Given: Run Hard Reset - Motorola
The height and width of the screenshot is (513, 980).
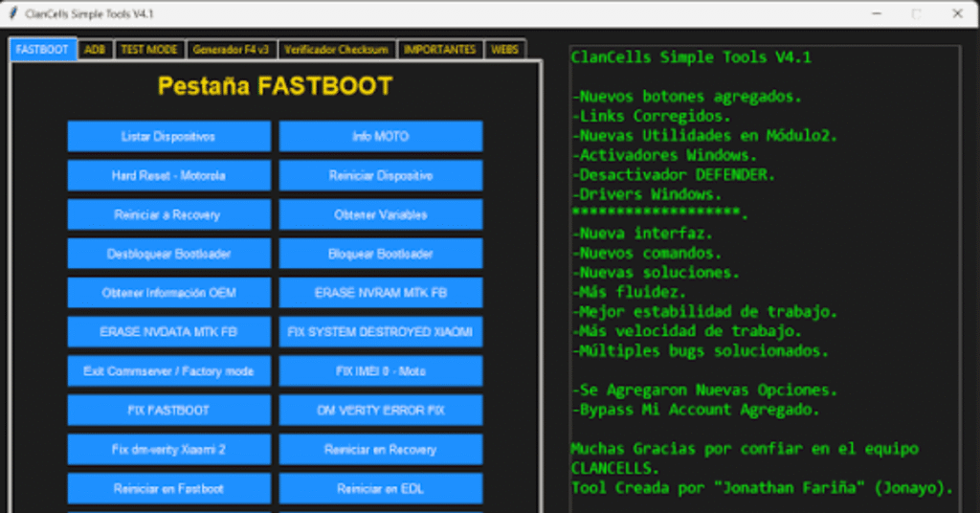Looking at the screenshot, I should 168,175.
